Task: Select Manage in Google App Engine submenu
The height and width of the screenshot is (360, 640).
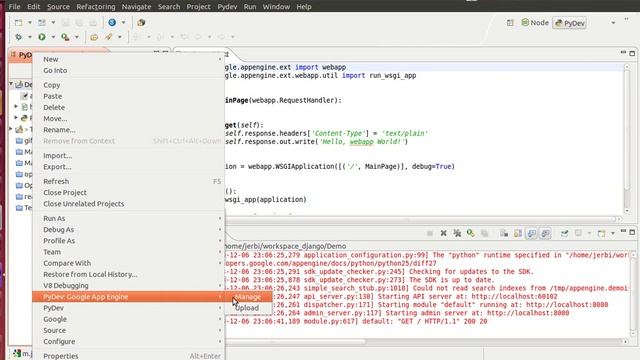Action: click(x=248, y=297)
